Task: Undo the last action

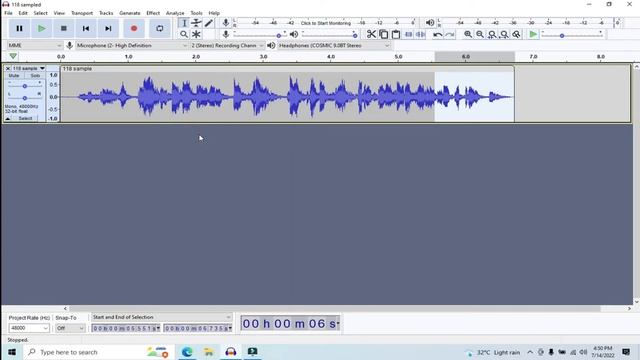Action: point(438,34)
